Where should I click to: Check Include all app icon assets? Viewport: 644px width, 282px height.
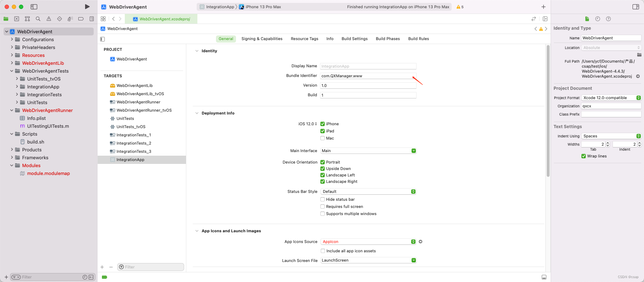[x=323, y=251]
